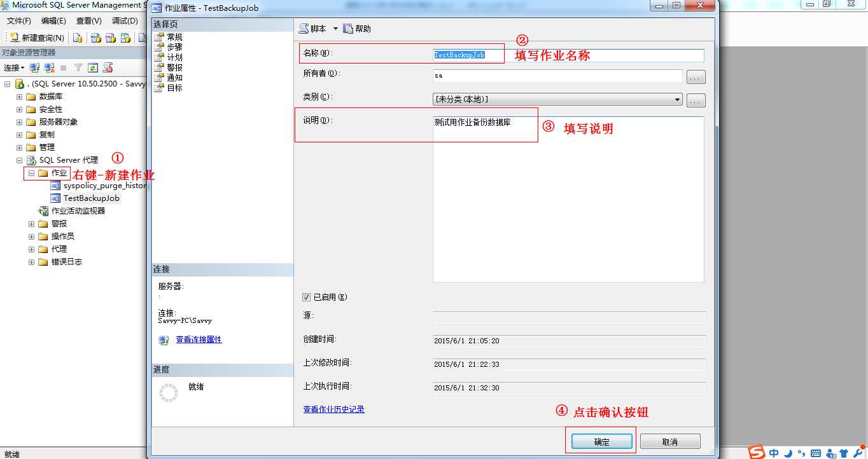The height and width of the screenshot is (459, 868).
Task: Open the 连接 dropdown in Object Explorer
Action: (x=14, y=67)
